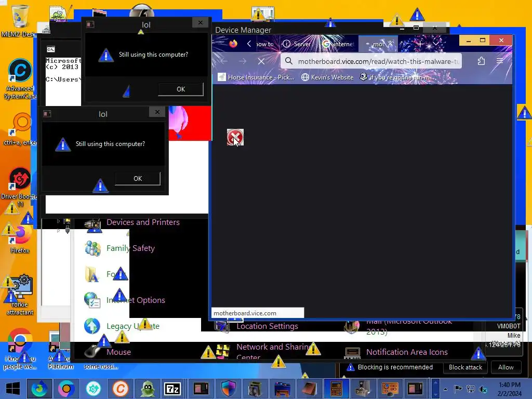Go back in Firefox
The height and width of the screenshot is (399, 532).
tap(224, 61)
